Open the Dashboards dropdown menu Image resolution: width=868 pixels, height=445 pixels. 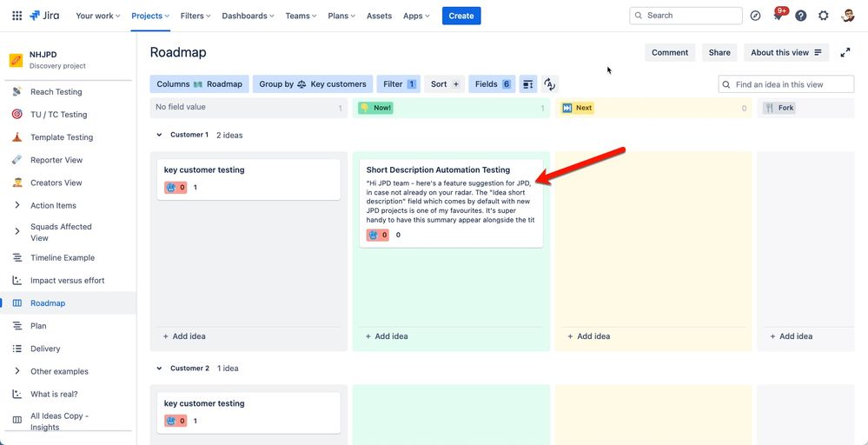(248, 16)
